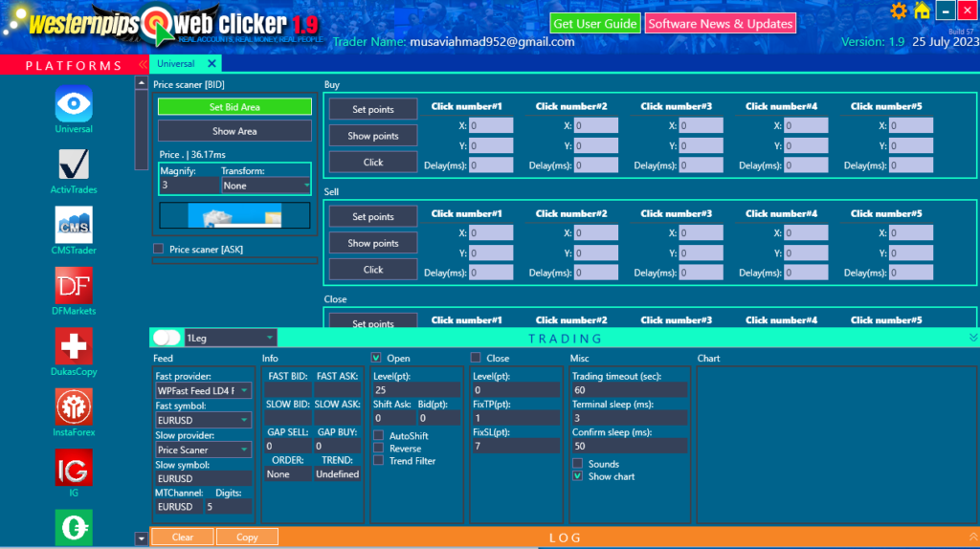980x549 pixels.
Task: Click the Click button in Sell section
Action: click(373, 269)
